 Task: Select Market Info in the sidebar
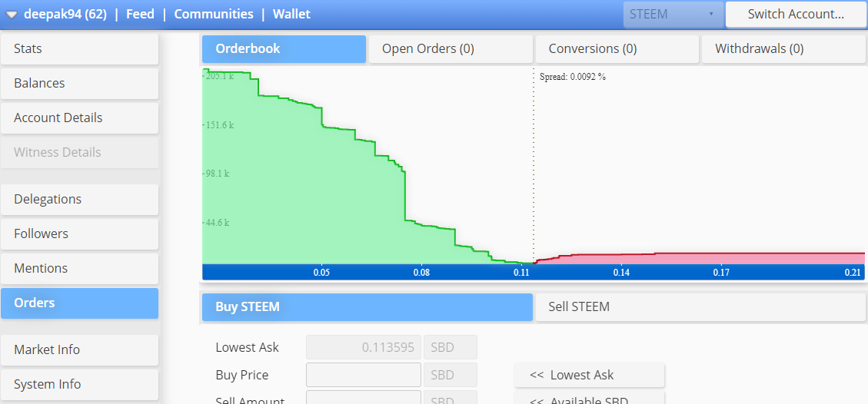(80, 349)
